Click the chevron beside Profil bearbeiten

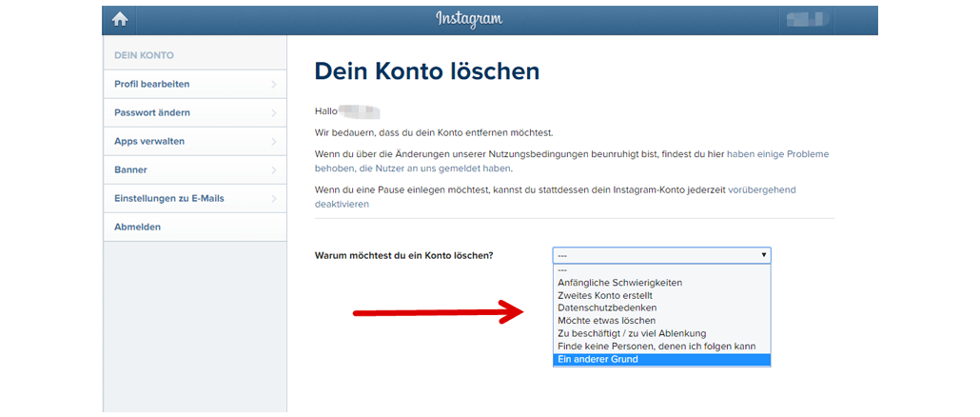tap(274, 85)
